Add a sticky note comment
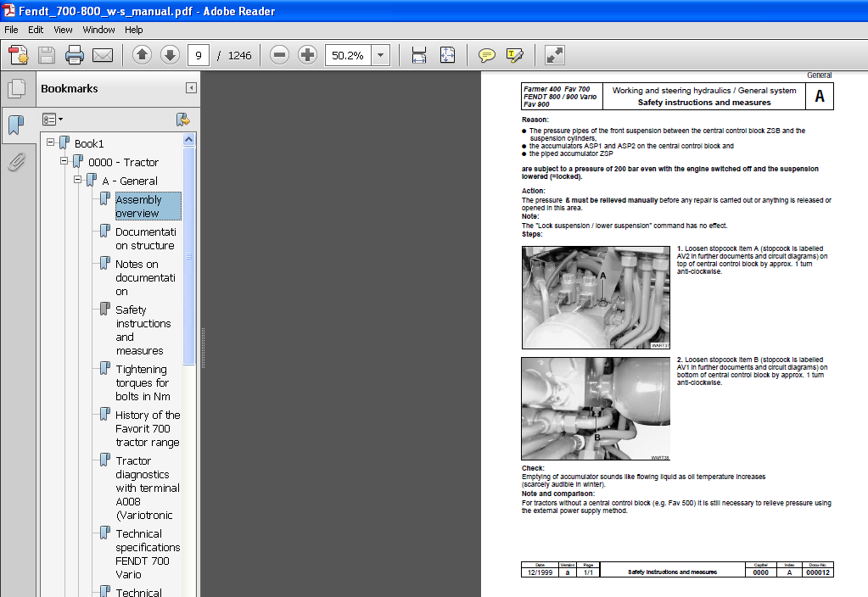868x597 pixels. [x=486, y=55]
